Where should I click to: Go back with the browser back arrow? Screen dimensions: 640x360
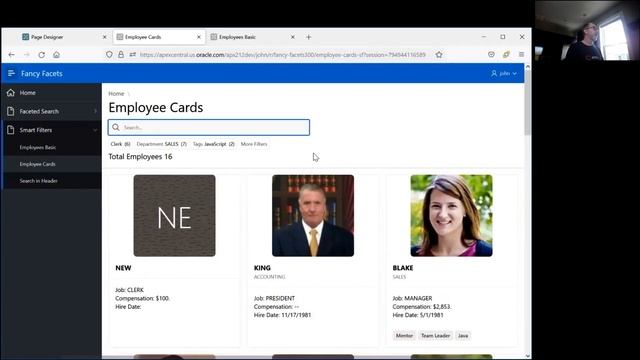(11, 55)
